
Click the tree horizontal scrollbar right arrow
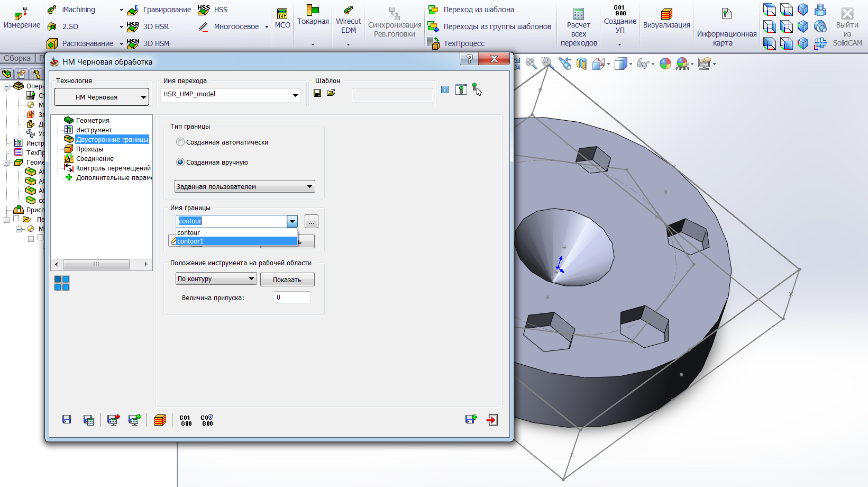(146, 264)
